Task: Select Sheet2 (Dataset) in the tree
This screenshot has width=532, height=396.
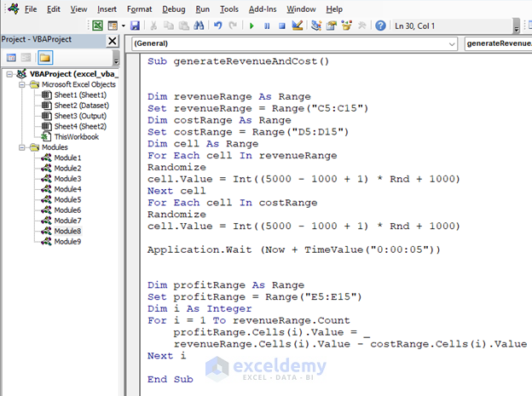Action: coord(82,106)
